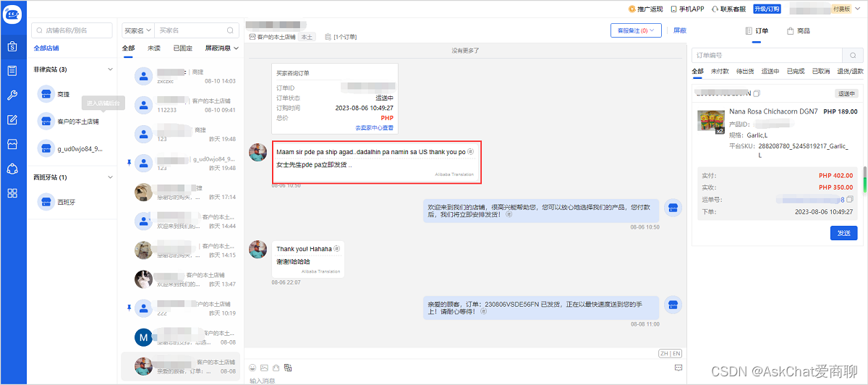
Task: Click the store name search field
Action: coord(72,30)
